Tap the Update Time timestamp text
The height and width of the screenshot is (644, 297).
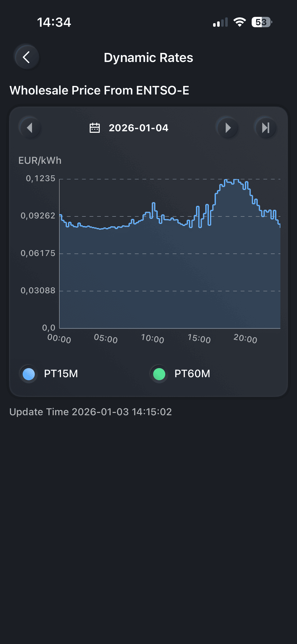coord(90,412)
